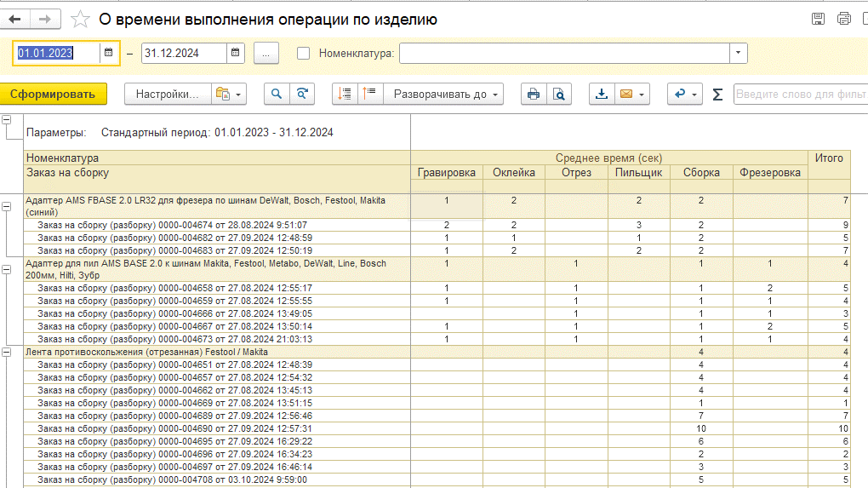The image size is (868, 488).
Task: Enable the Номенклатура filter checkbox
Action: pos(303,53)
